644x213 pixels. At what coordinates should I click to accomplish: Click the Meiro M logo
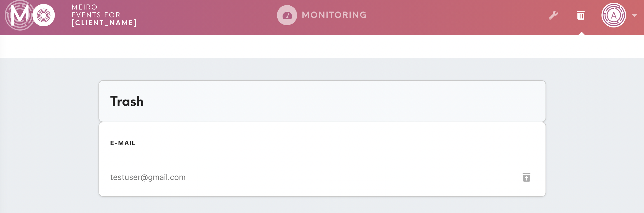[x=19, y=15]
